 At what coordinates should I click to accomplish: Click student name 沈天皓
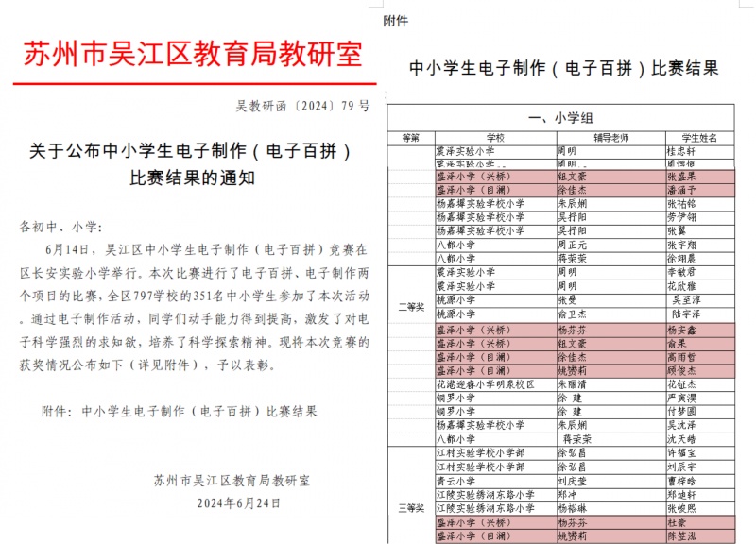point(681,439)
